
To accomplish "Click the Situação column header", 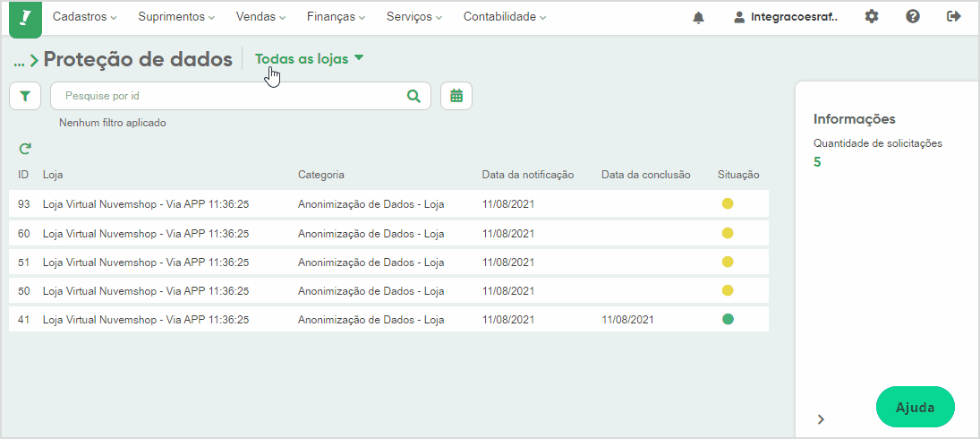I will (738, 175).
